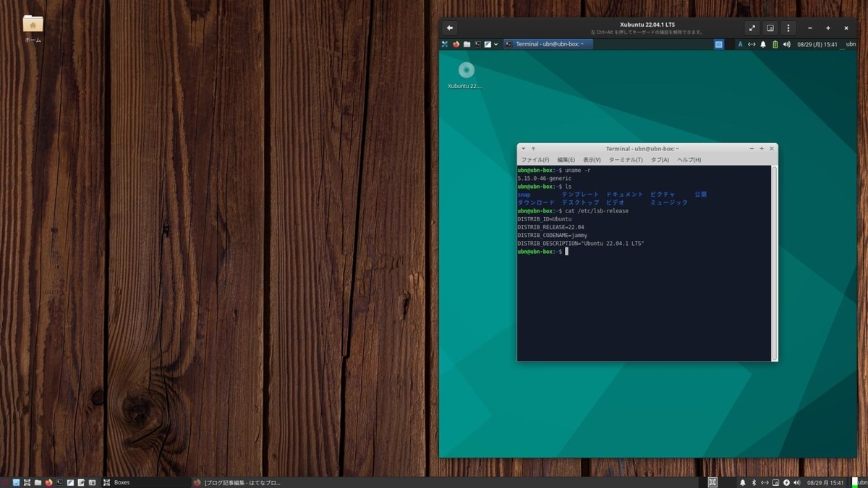Image resolution: width=868 pixels, height=488 pixels.
Task: Open the guest keyboard input method indicator
Action: (740, 44)
